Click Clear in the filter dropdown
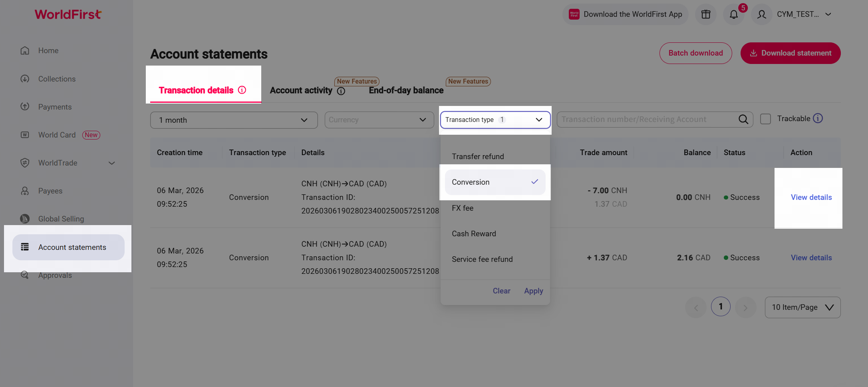 (502, 291)
